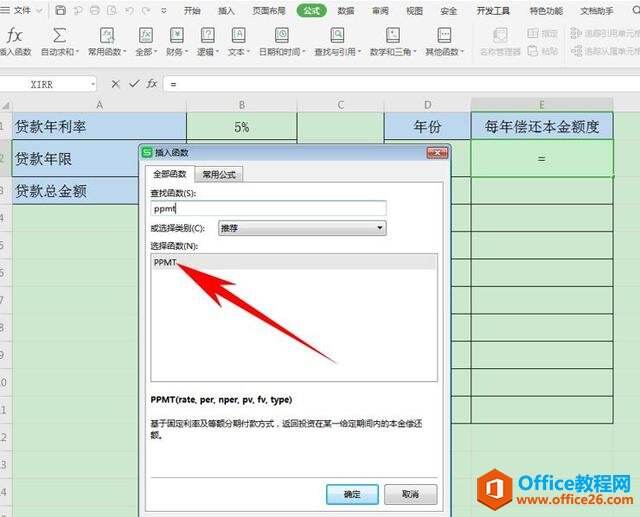Open the Financial functions icon
Screen dimensions: 640x517
point(177,36)
